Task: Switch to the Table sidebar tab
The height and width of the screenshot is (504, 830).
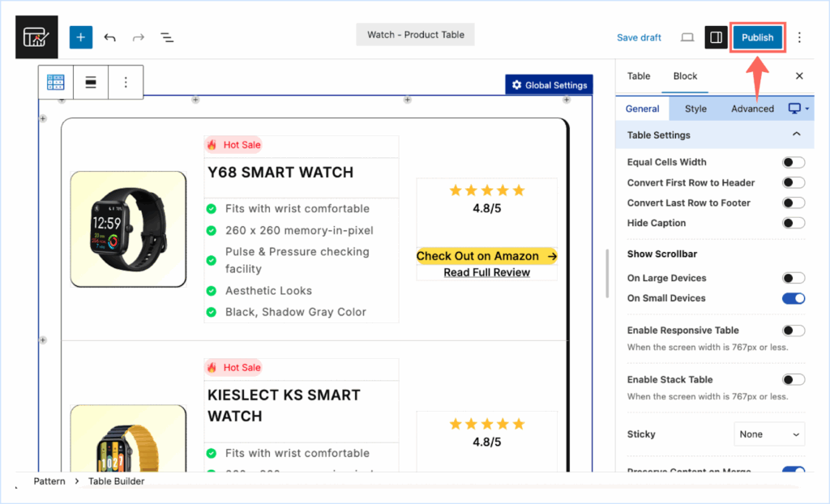Action: [639, 76]
